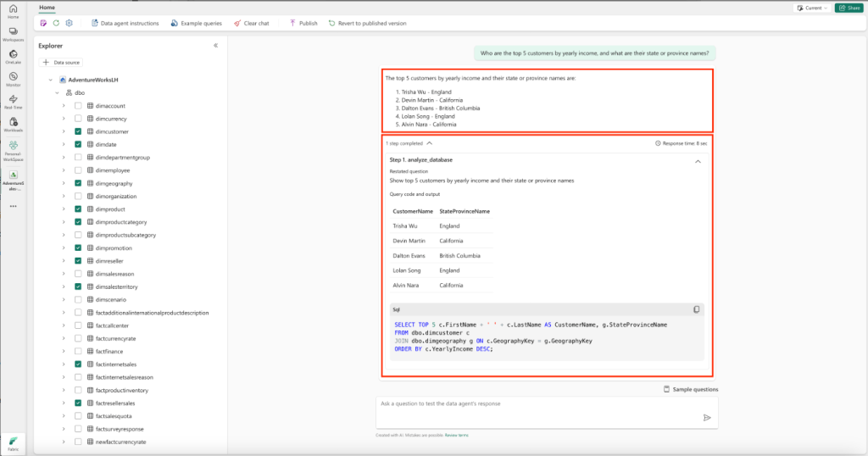Click the Publish toolbar item
This screenshot has width=868, height=456.
303,23
